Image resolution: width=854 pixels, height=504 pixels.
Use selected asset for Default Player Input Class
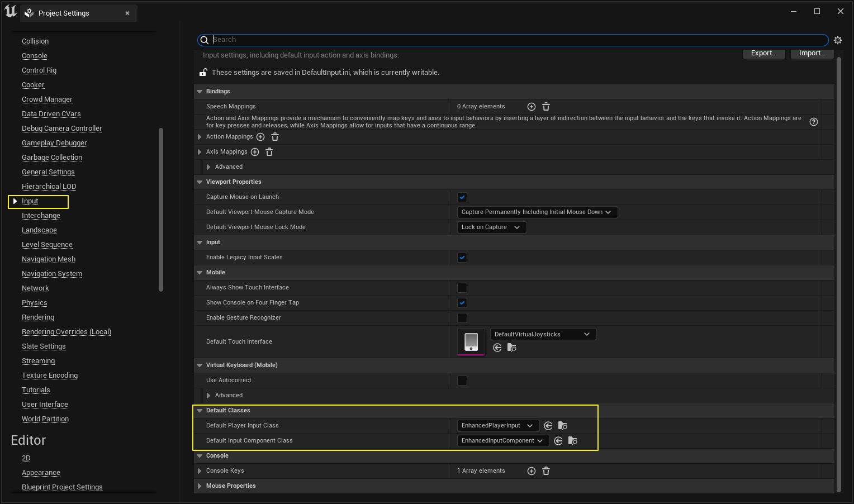coord(548,426)
